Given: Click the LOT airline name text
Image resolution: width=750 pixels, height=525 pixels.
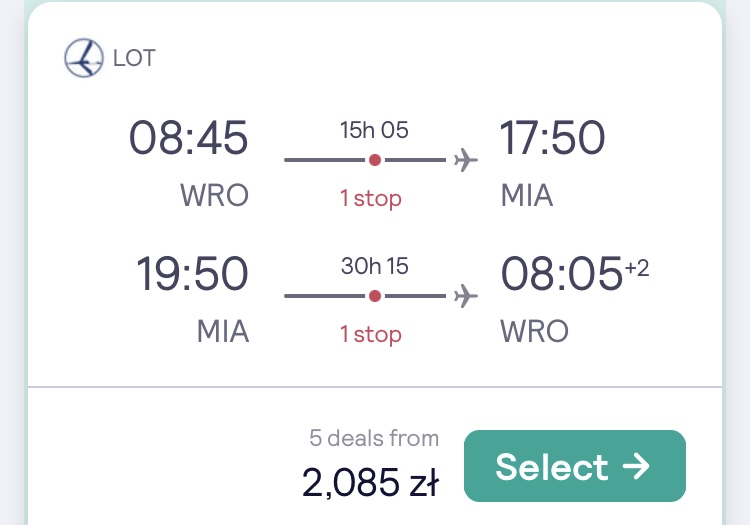Looking at the screenshot, I should point(134,58).
